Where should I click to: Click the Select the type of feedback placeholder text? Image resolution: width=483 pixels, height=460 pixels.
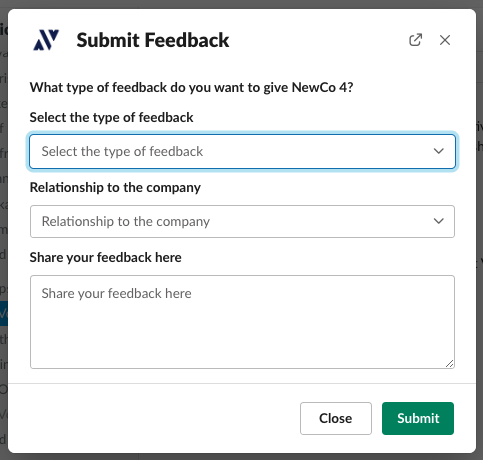pyautogui.click(x=122, y=152)
